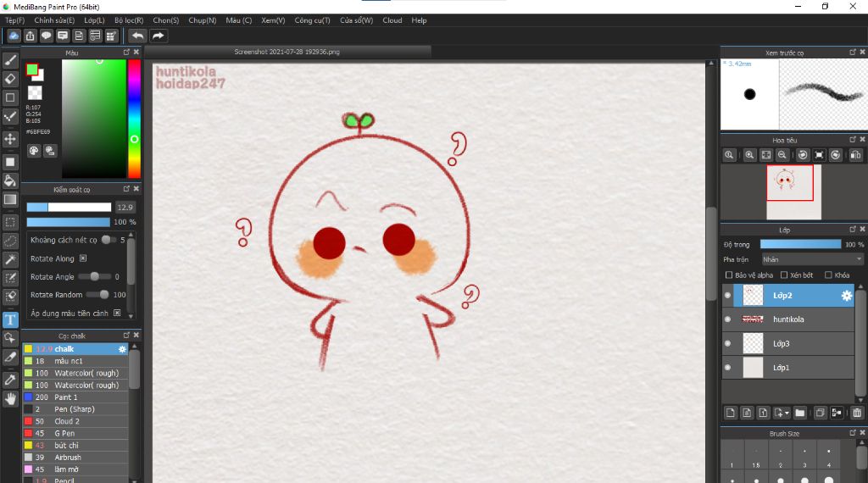The width and height of the screenshot is (868, 483).
Task: Toggle the Rotate Along checkbox
Action: point(83,258)
